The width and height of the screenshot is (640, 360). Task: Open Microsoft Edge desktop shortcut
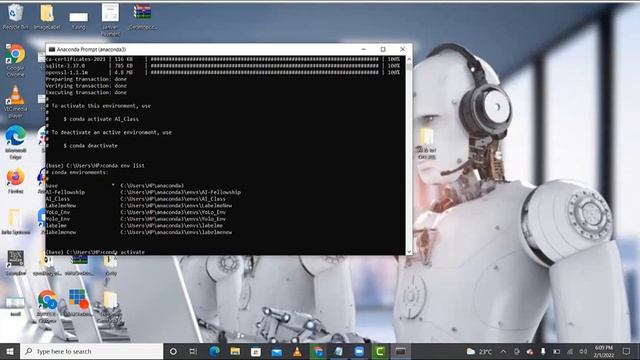pyautogui.click(x=16, y=142)
